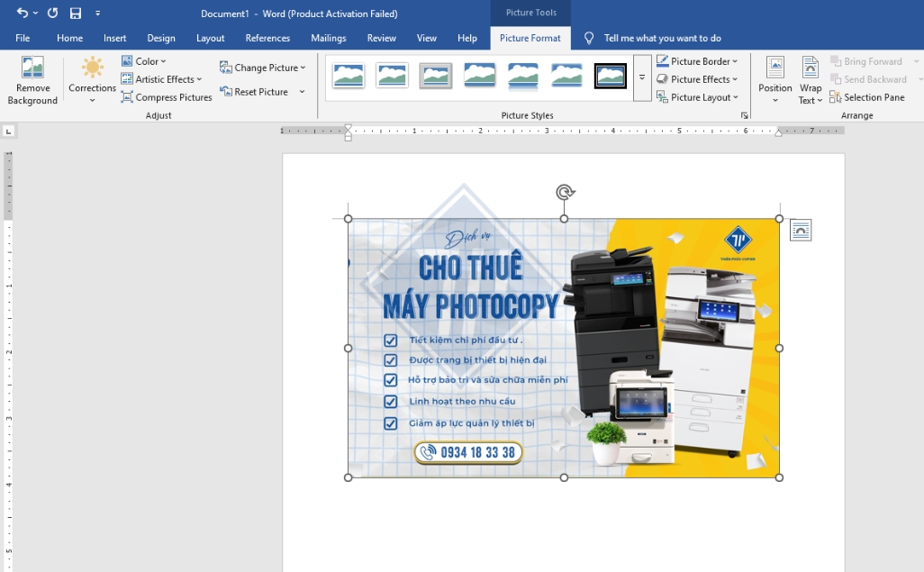Open the Design tab
This screenshot has height=572, width=924.
(x=161, y=38)
